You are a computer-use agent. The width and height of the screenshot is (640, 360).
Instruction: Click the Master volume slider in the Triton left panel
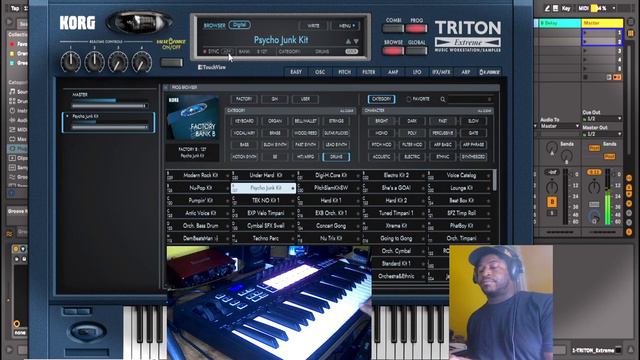[x=109, y=106]
